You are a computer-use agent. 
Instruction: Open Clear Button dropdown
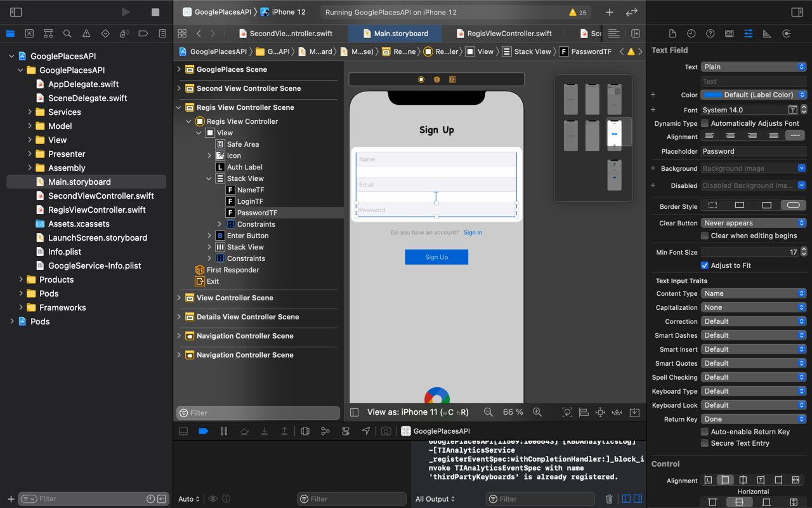tap(754, 223)
